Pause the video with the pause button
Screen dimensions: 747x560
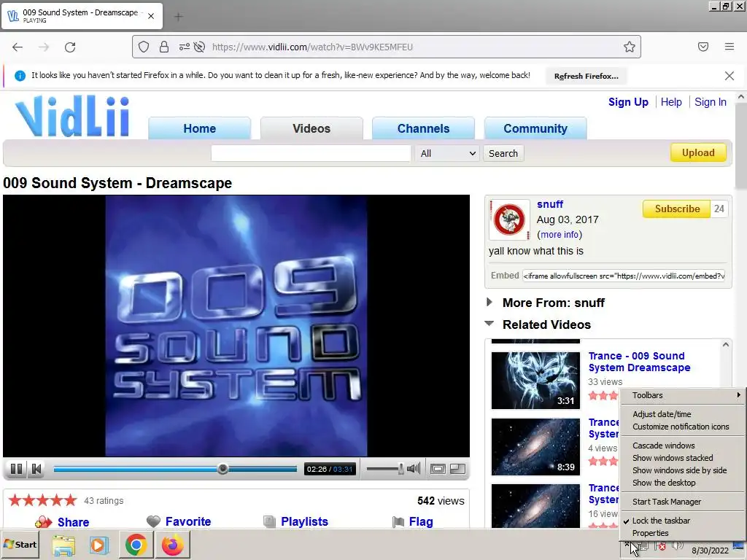[16, 469]
